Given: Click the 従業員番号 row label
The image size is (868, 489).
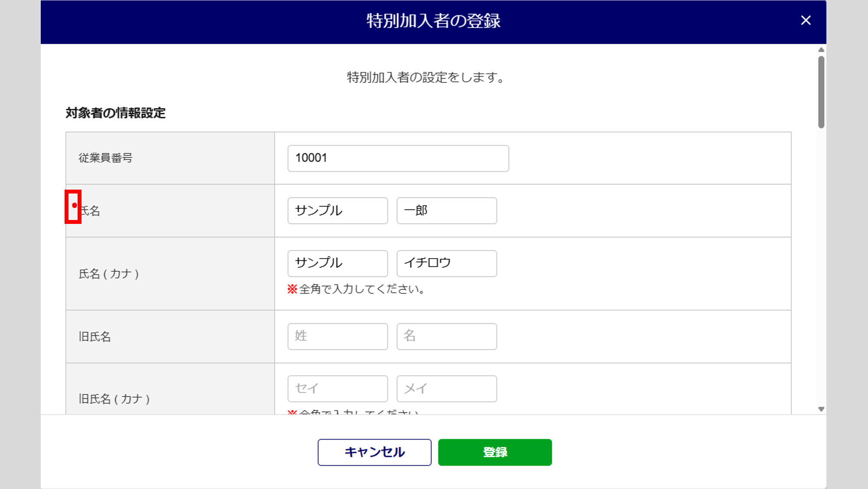Looking at the screenshot, I should pyautogui.click(x=105, y=158).
